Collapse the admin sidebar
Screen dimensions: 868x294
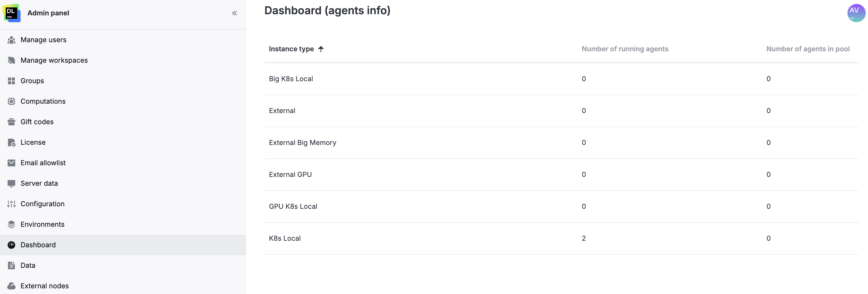(x=234, y=13)
